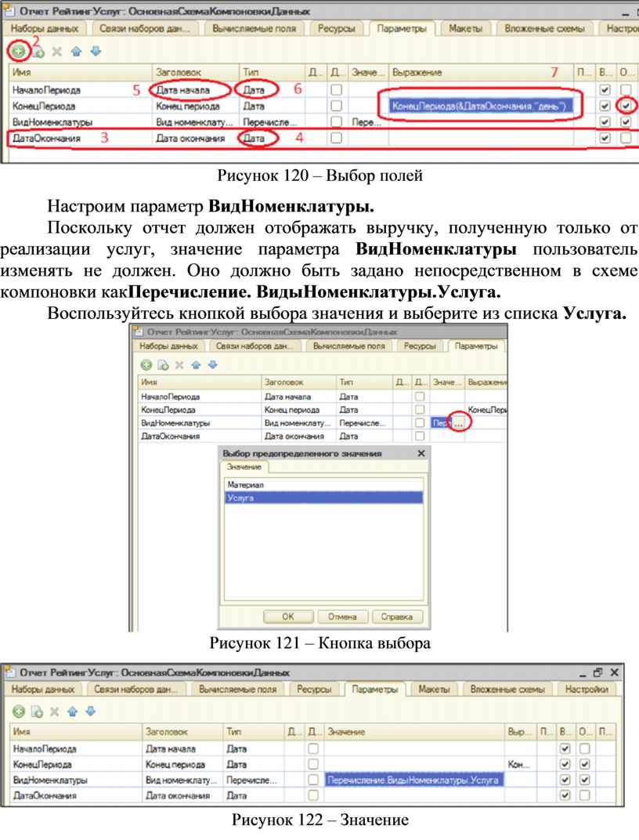Click the move-up arrow in Figure 122 toolbar
The image size is (639, 840).
coord(73,711)
